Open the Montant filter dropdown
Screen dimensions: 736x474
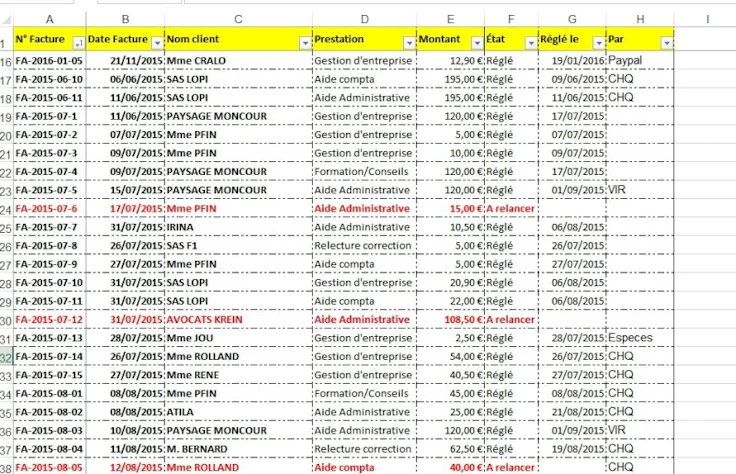477,43
